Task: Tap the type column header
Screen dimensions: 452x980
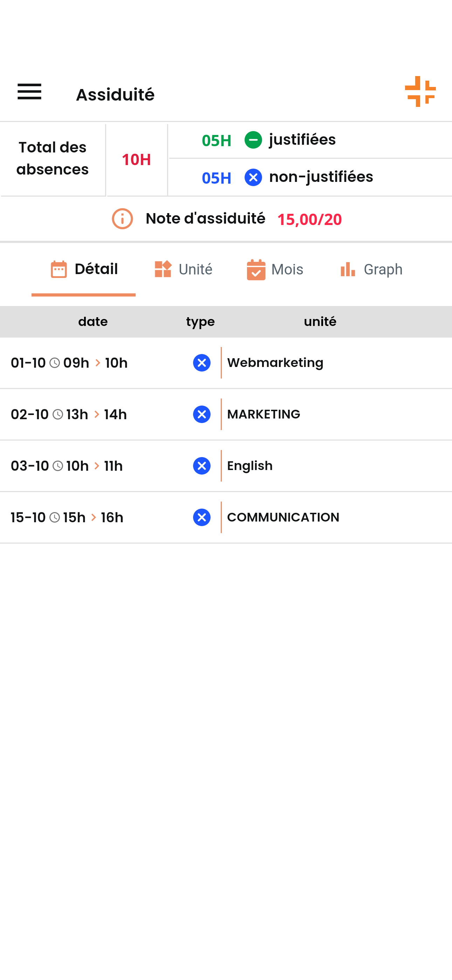Action: point(200,322)
